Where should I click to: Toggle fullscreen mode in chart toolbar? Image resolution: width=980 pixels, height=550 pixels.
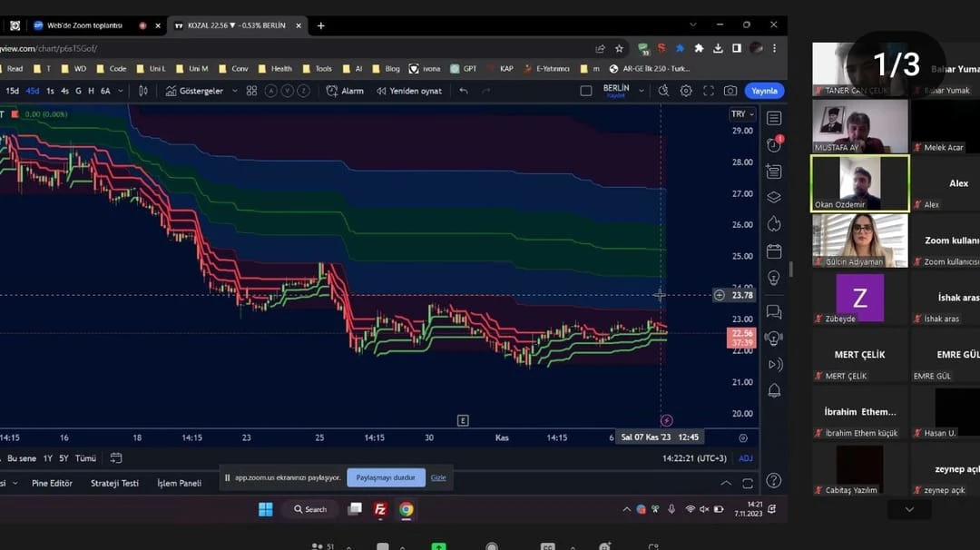tap(708, 91)
